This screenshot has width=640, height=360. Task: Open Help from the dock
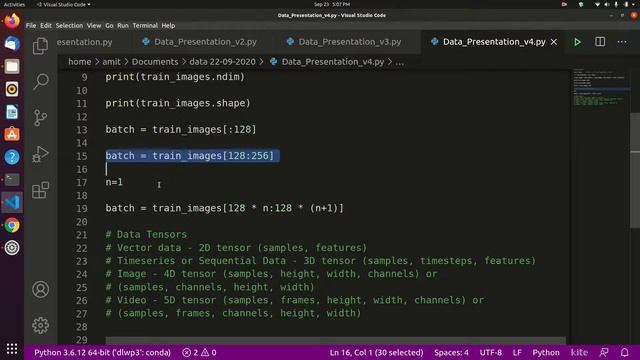(x=12, y=157)
